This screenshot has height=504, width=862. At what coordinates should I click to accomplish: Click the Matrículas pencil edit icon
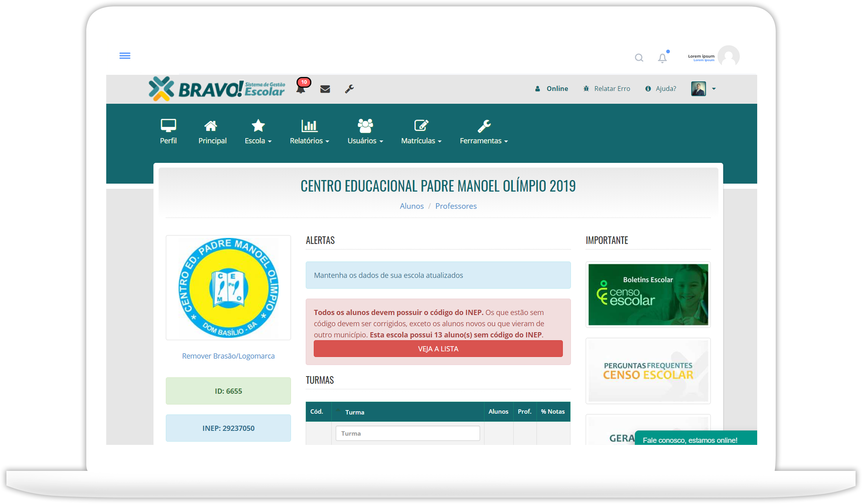pos(421,125)
